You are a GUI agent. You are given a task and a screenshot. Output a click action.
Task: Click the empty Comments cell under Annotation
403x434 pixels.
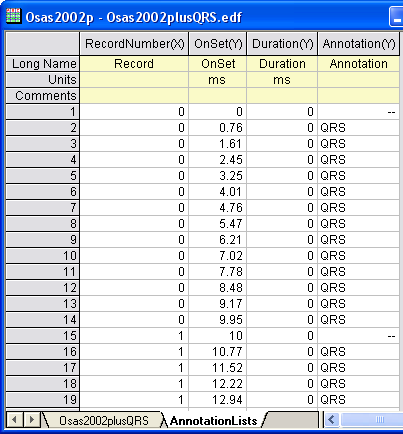point(358,96)
